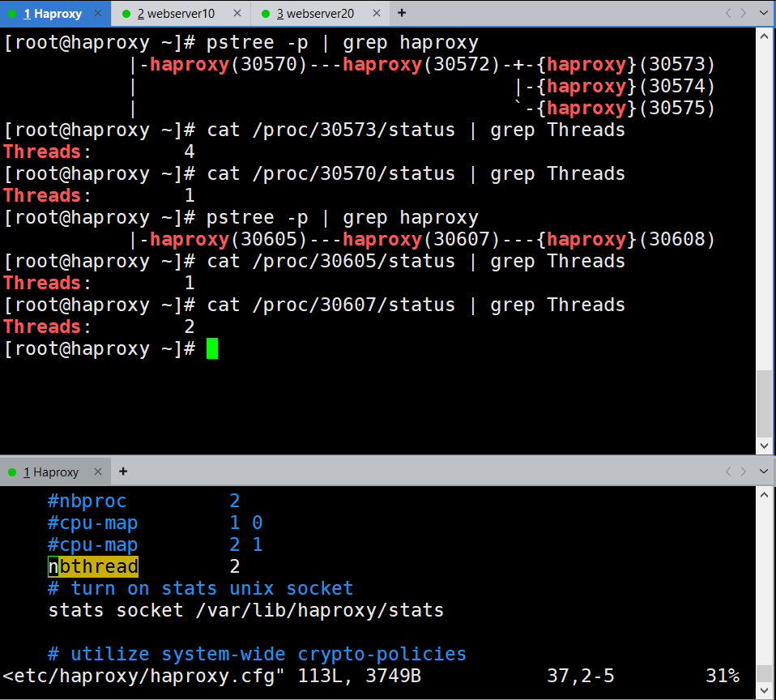Click the top pane vertical scrollbar thumb
Viewport: 776px width, 700px height.
[764, 403]
